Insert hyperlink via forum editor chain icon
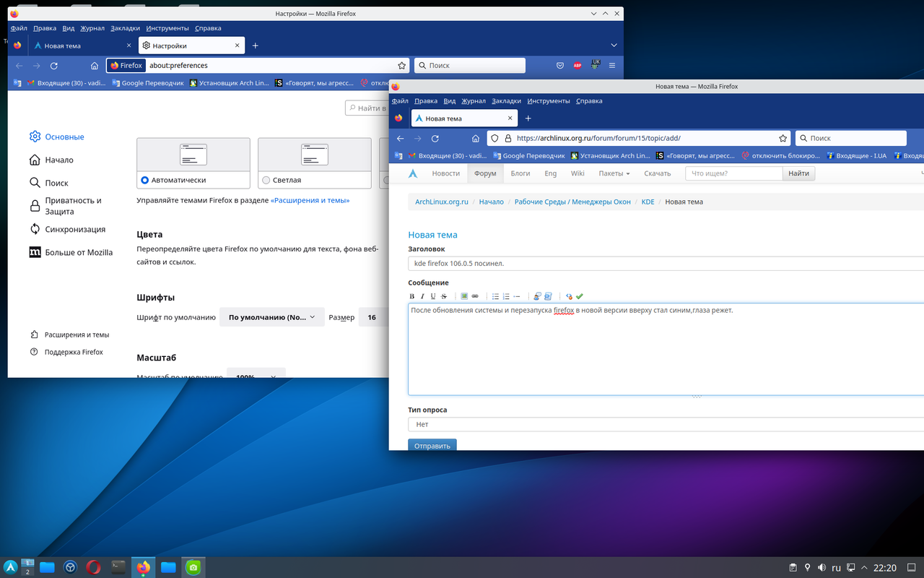Screen dimensions: 924x578 click(x=475, y=296)
